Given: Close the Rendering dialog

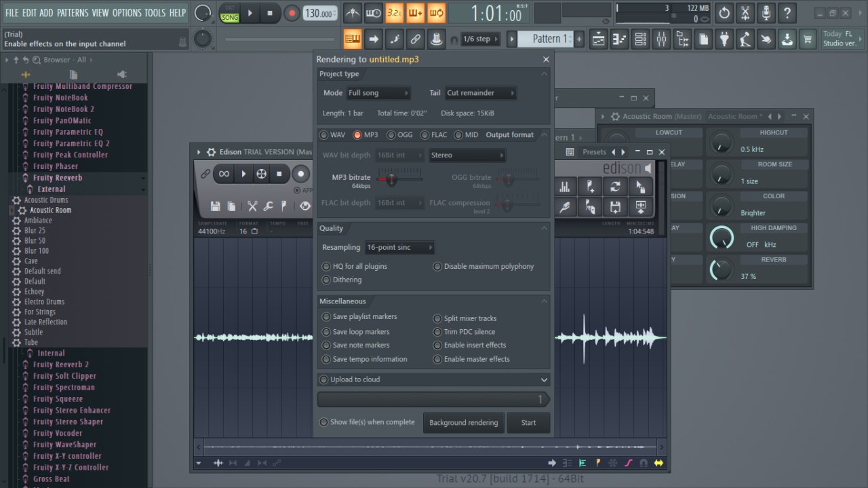Looking at the screenshot, I should tap(546, 59).
